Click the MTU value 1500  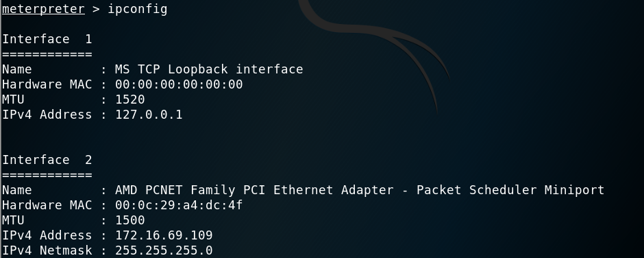129,220
